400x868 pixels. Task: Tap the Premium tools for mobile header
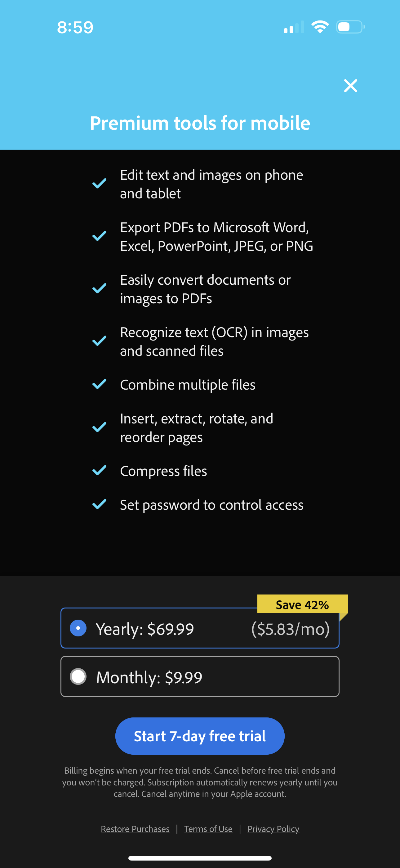[200, 123]
